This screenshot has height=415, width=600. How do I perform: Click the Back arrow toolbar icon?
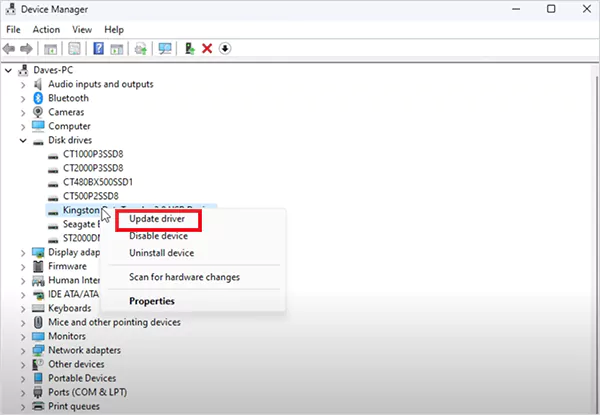[x=9, y=49]
